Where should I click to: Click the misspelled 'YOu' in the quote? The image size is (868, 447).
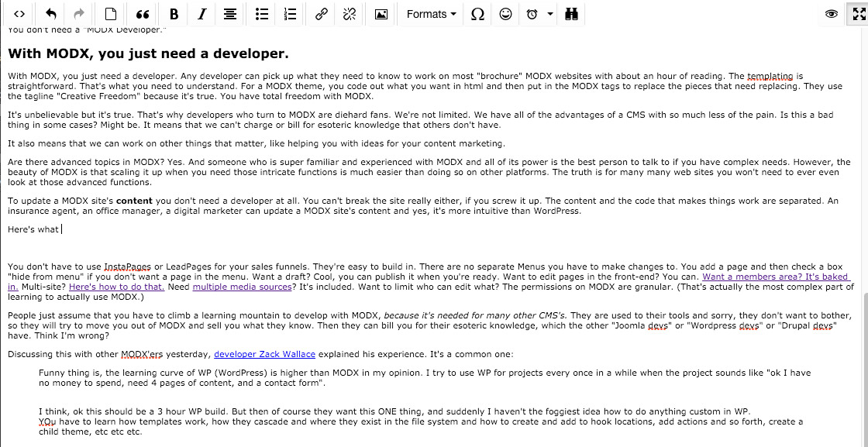[46, 421]
